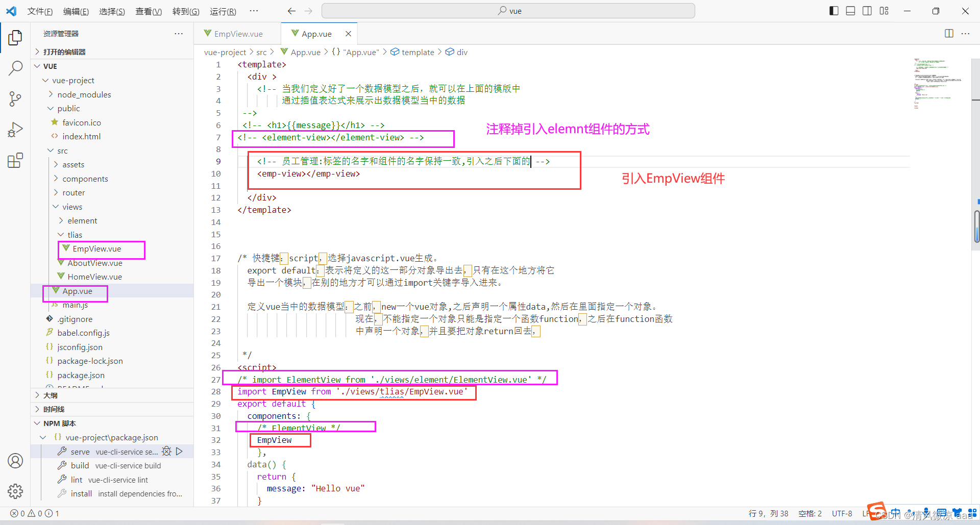Click the UTF-8 encoding status item
Screen dimensions: 980x525
842,513
